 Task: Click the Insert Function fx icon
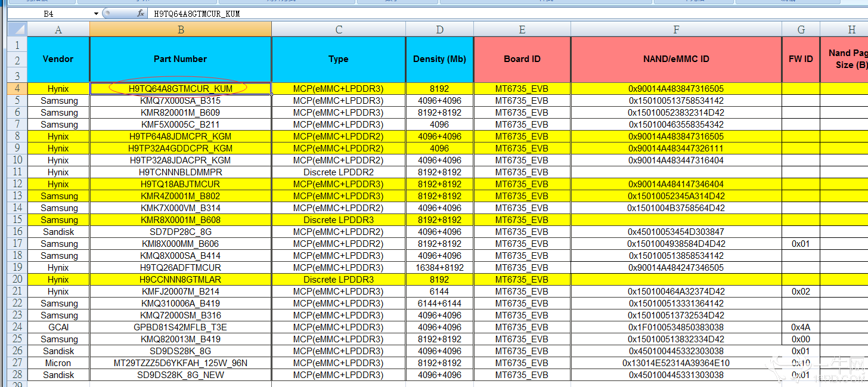pyautogui.click(x=141, y=13)
